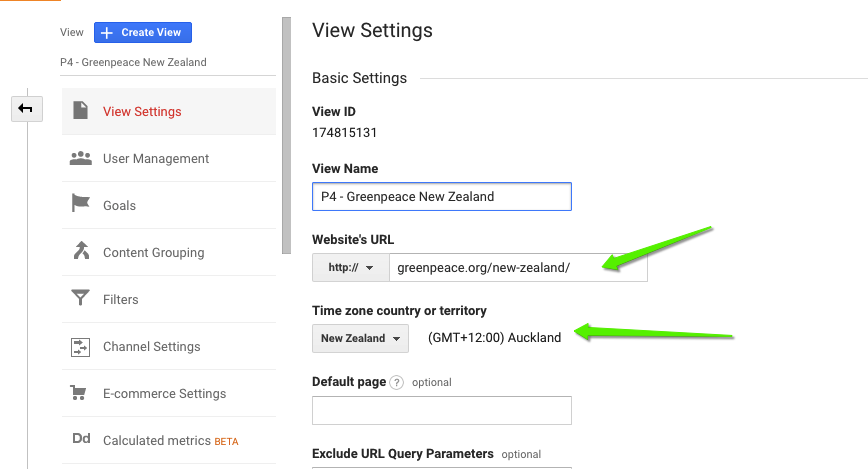This screenshot has height=469, width=868.
Task: Click the sidebar vertical scrollbar
Action: pyautogui.click(x=286, y=136)
